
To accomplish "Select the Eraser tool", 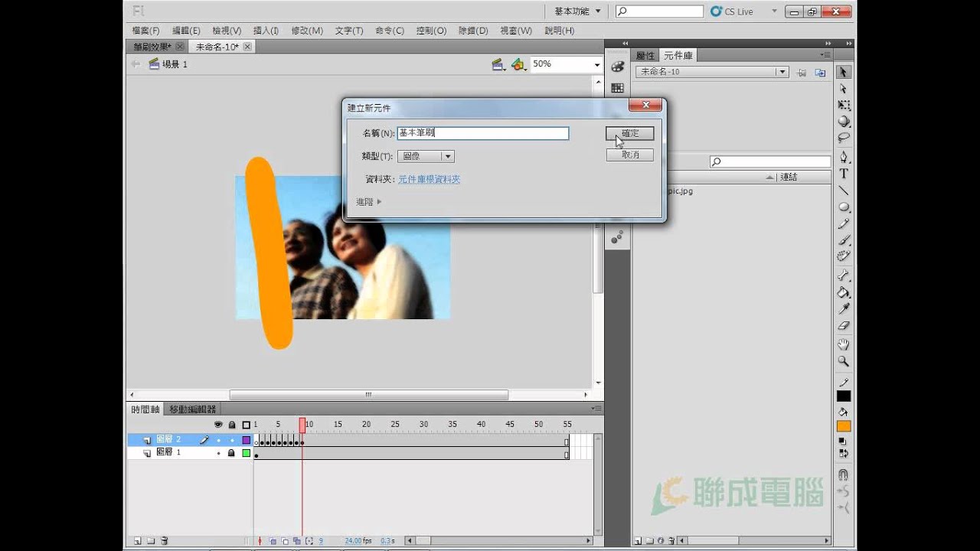I will coord(843,325).
